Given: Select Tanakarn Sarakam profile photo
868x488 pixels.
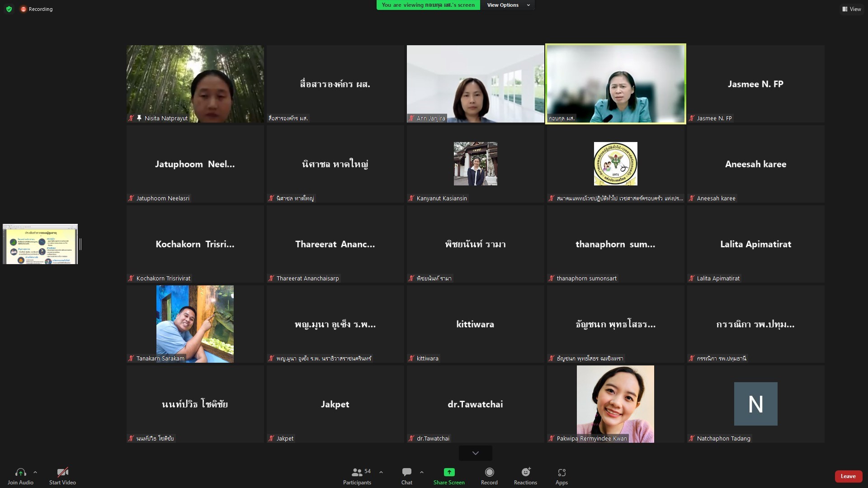Looking at the screenshot, I should [x=195, y=324].
